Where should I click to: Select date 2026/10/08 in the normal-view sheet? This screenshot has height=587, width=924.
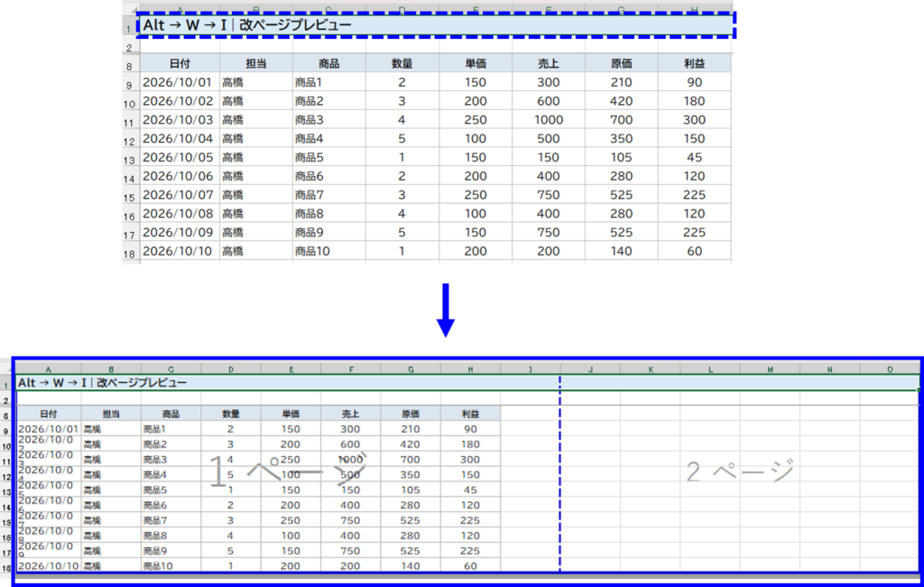tap(178, 213)
